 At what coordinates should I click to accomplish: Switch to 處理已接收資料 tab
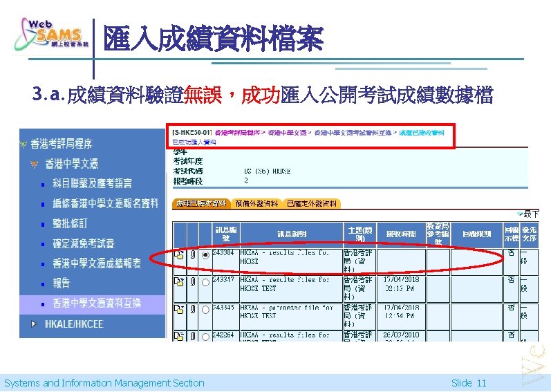point(201,204)
